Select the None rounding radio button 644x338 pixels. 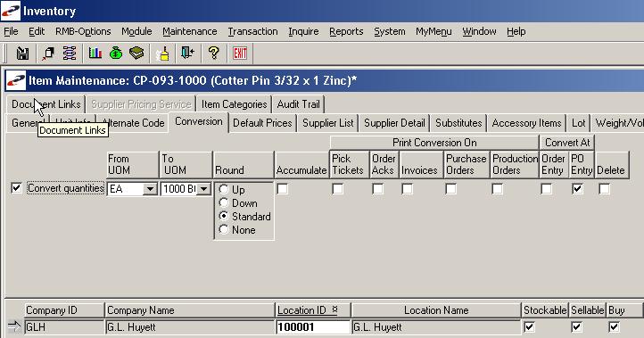[224, 229]
